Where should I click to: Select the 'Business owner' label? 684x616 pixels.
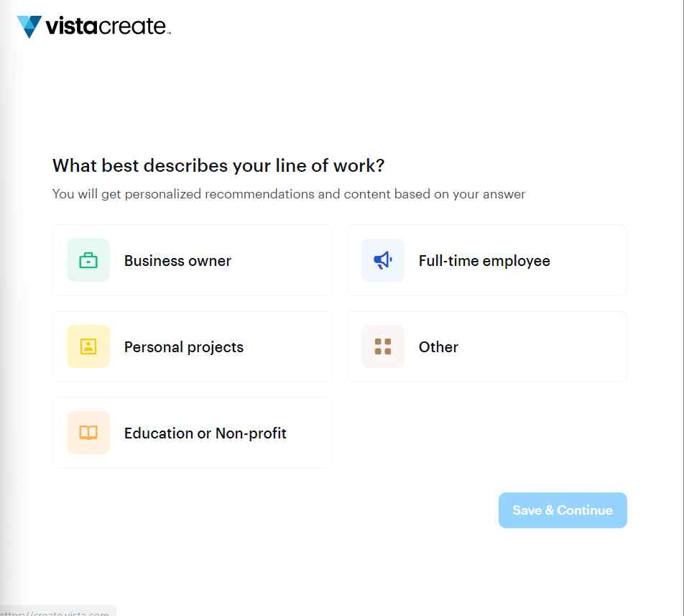177,260
